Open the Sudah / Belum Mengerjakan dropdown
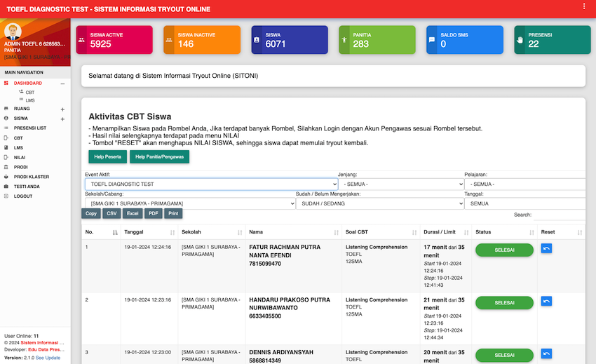The width and height of the screenshot is (596, 364). point(379,203)
